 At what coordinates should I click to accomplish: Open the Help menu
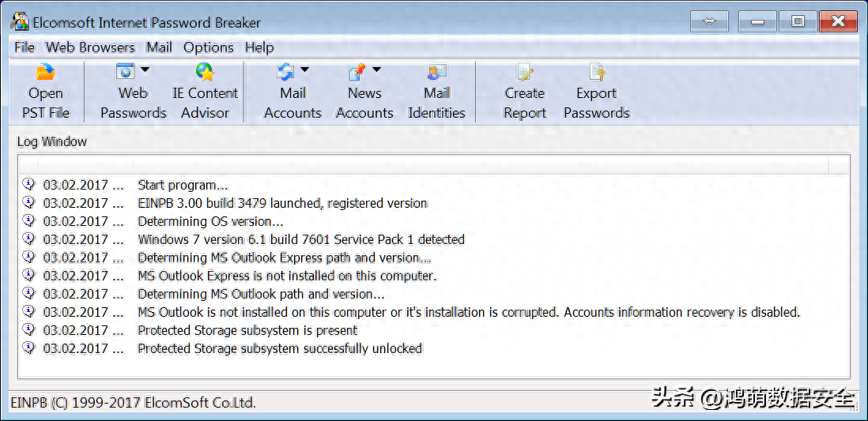259,47
